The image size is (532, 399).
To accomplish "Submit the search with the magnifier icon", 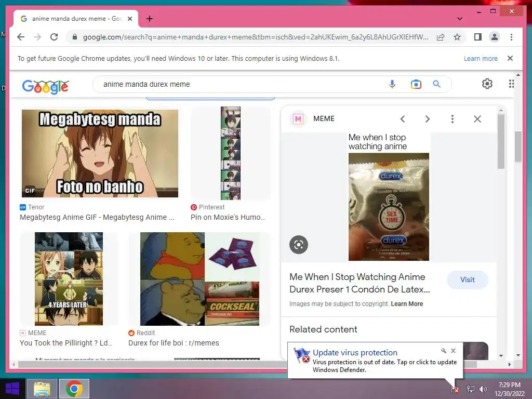I will coord(436,84).
